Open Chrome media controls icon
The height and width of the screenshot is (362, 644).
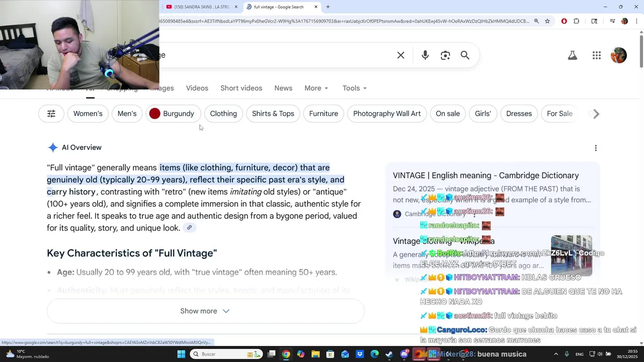click(612, 21)
